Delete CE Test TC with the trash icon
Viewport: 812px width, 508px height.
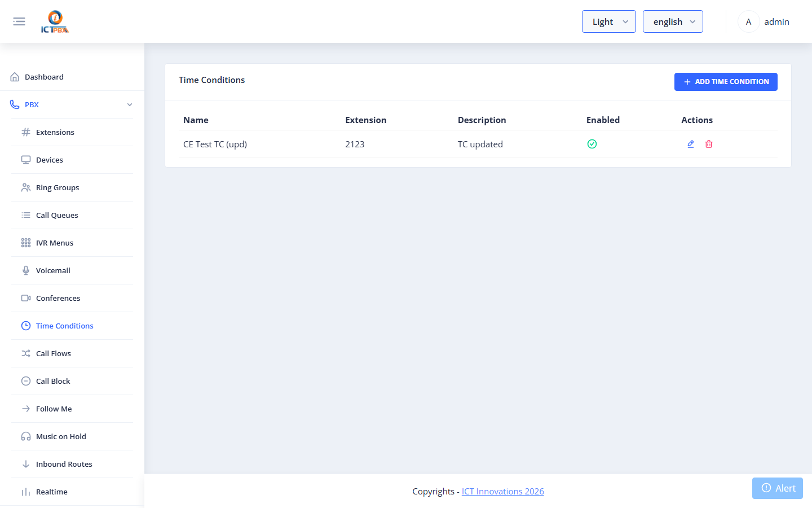point(709,144)
